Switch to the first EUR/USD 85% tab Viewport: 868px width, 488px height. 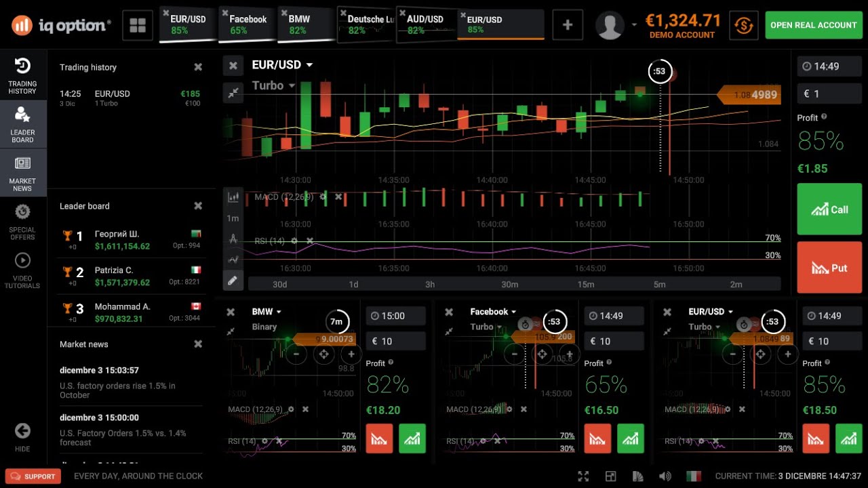coord(188,24)
